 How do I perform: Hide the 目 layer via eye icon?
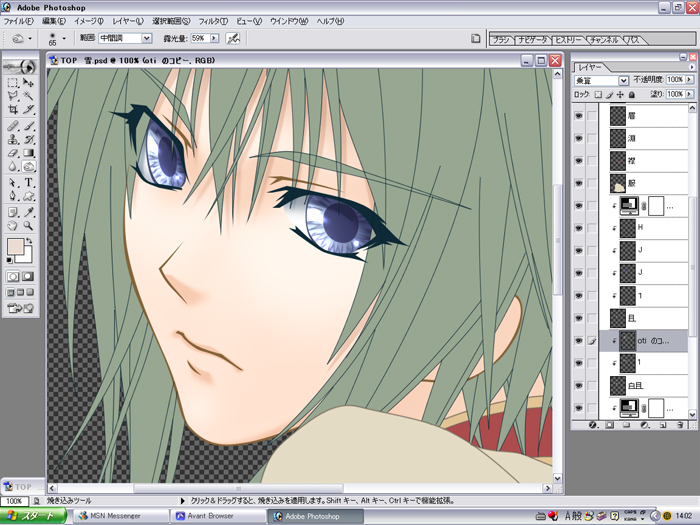[x=579, y=318]
